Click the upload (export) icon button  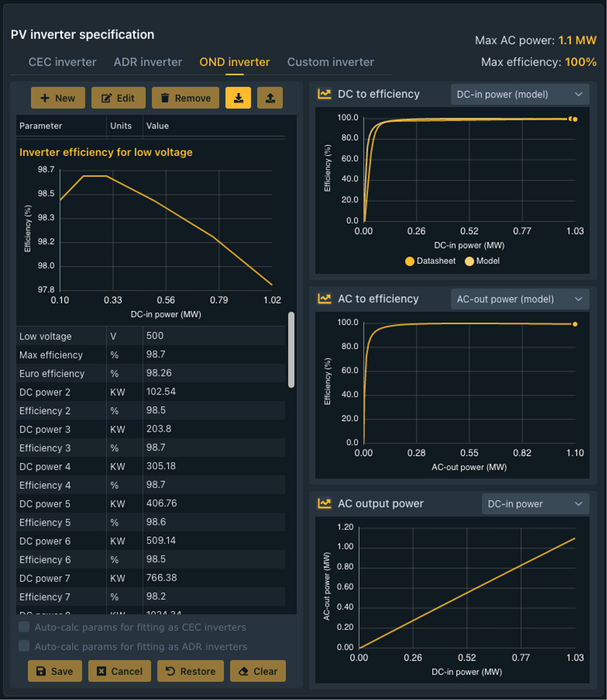[x=269, y=98]
